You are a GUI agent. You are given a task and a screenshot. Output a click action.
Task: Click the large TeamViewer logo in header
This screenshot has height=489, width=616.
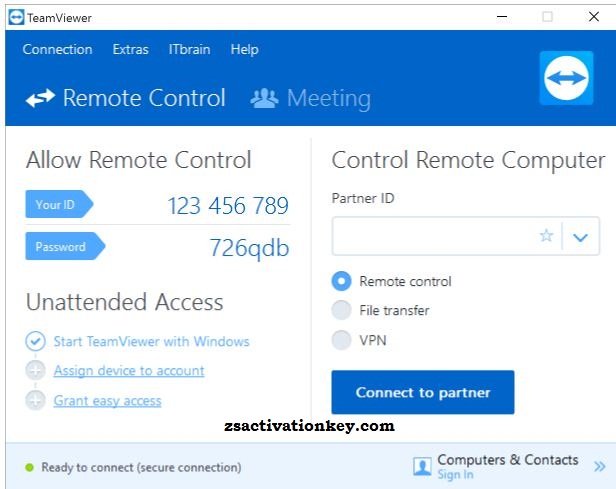point(566,78)
